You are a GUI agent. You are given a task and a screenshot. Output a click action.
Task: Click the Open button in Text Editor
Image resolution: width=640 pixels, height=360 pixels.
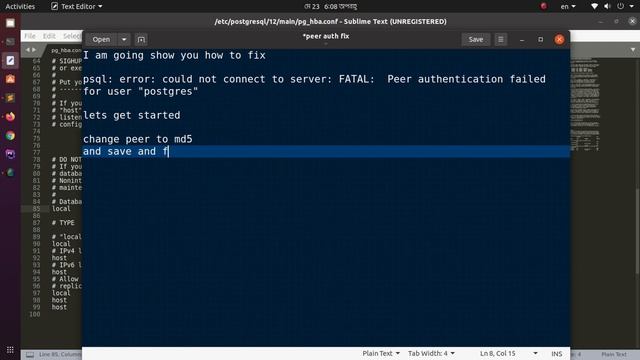tap(101, 40)
